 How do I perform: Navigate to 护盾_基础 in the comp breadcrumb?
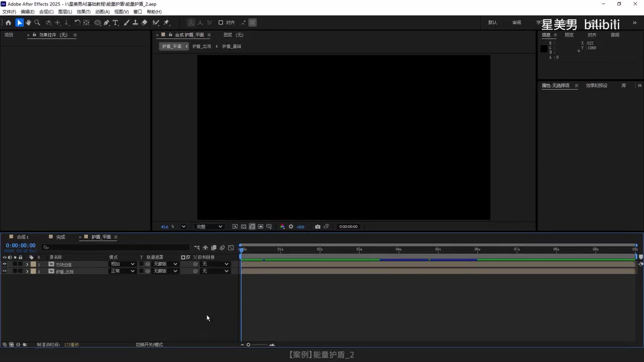231,46
